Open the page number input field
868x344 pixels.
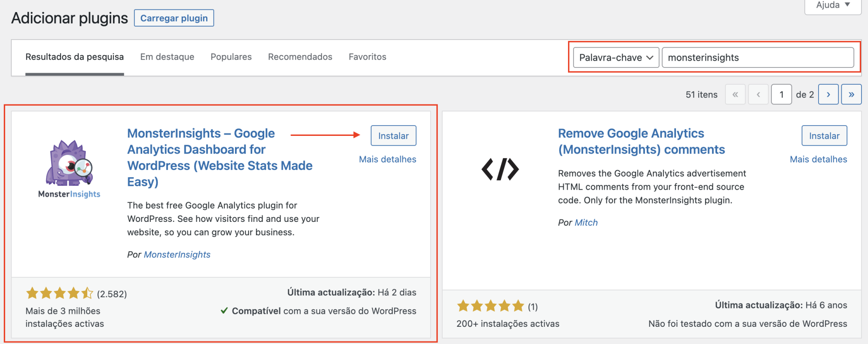pos(782,94)
